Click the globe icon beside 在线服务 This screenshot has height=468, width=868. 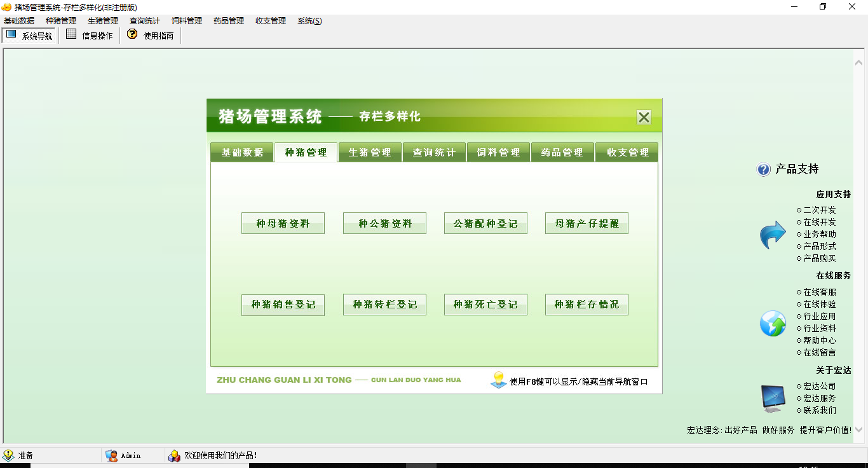tap(773, 323)
